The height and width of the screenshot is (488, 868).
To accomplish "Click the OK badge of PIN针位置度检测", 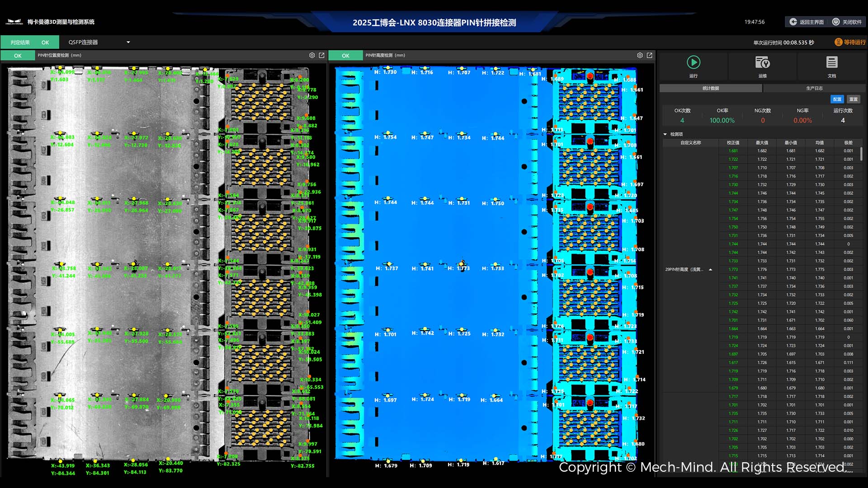I will coord(18,56).
